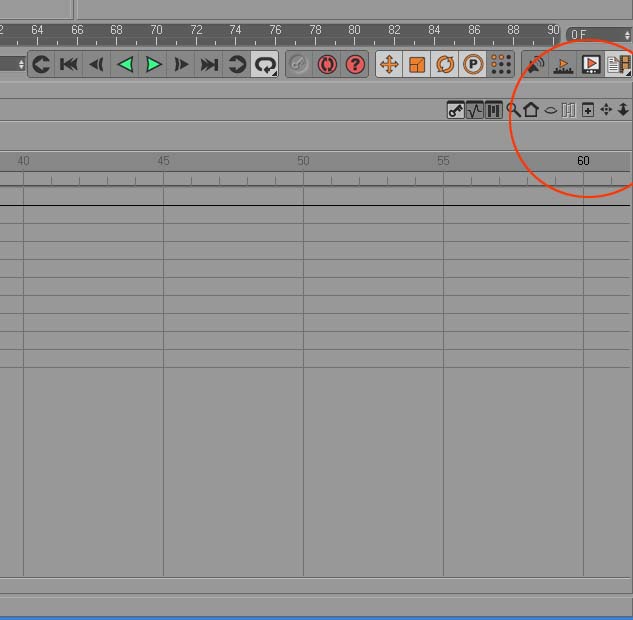Click frame 72 on top frame ruler
The width and height of the screenshot is (633, 620).
click(x=196, y=30)
